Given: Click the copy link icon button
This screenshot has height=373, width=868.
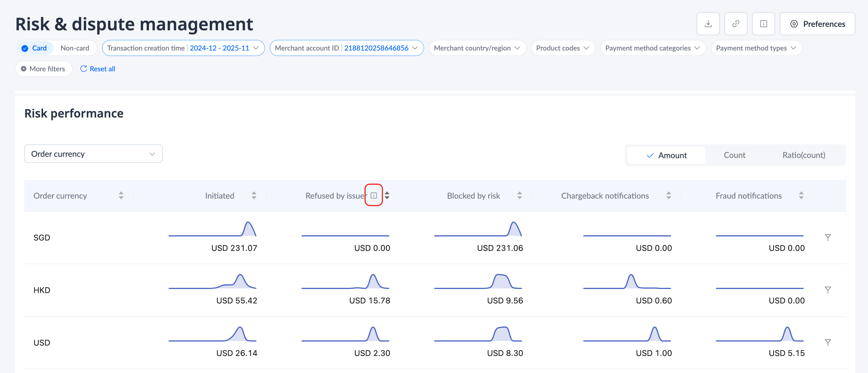Looking at the screenshot, I should [x=736, y=24].
